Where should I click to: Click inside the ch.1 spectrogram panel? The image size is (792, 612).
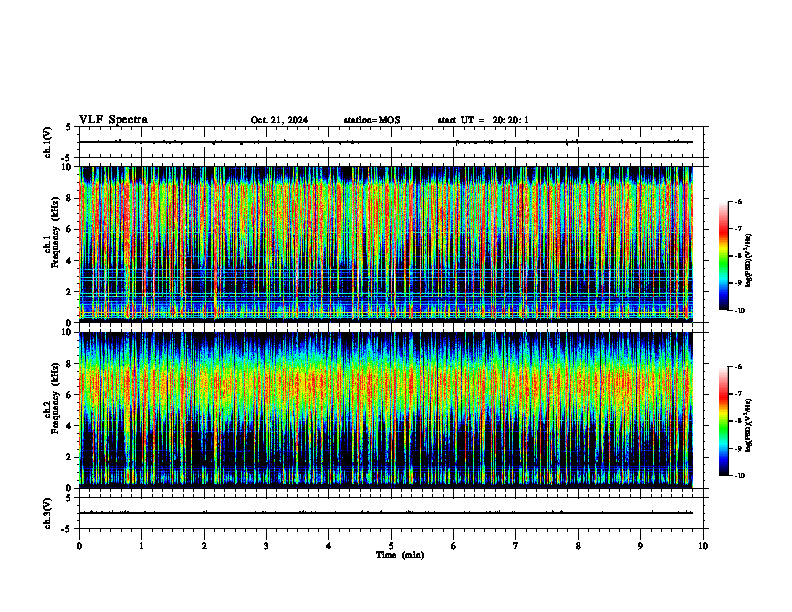click(x=386, y=244)
